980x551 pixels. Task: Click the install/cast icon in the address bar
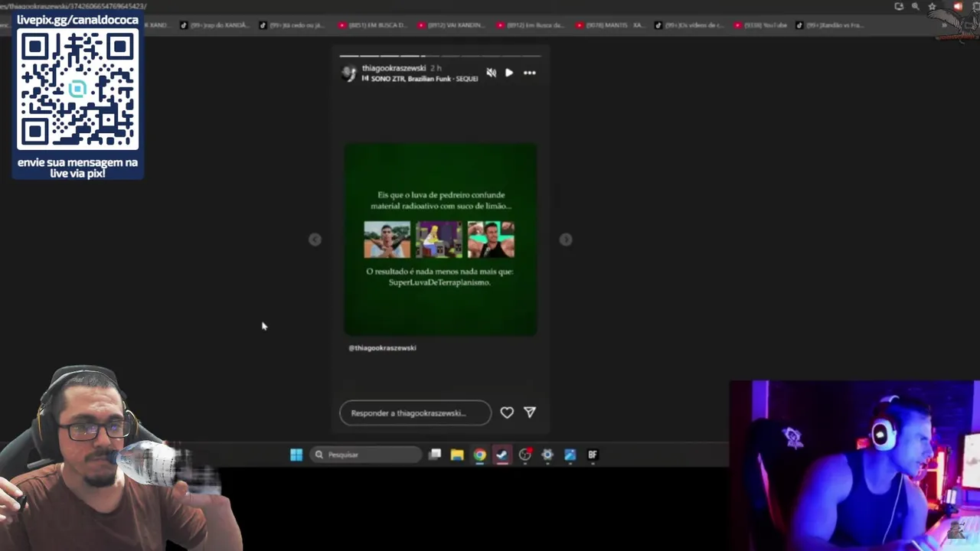(899, 6)
